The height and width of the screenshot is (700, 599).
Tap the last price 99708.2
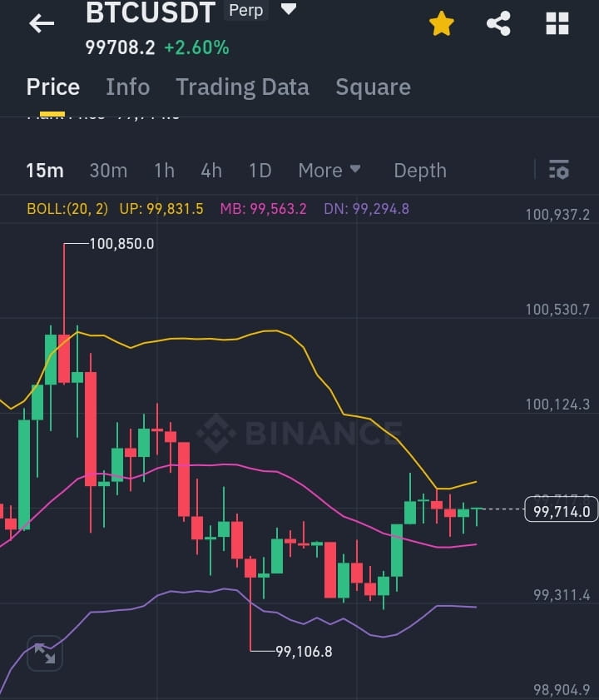[120, 47]
